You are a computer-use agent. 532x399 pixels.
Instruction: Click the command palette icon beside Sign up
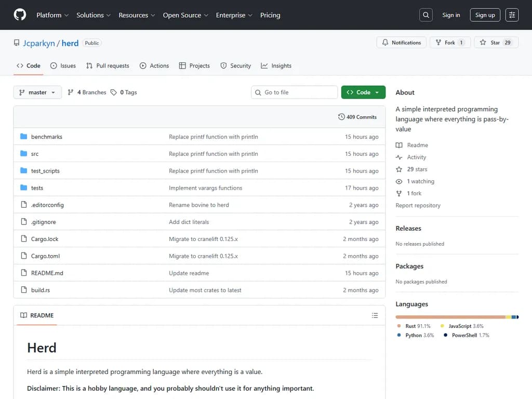[512, 15]
